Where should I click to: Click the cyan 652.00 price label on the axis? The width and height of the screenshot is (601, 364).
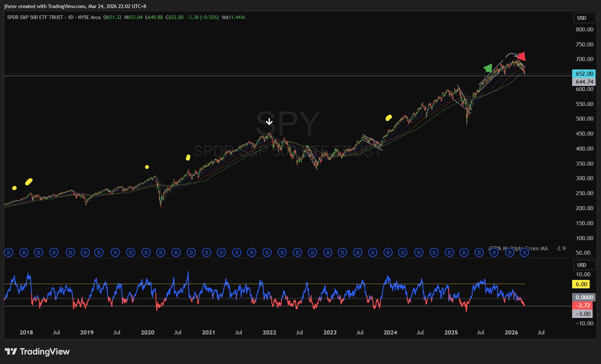584,73
